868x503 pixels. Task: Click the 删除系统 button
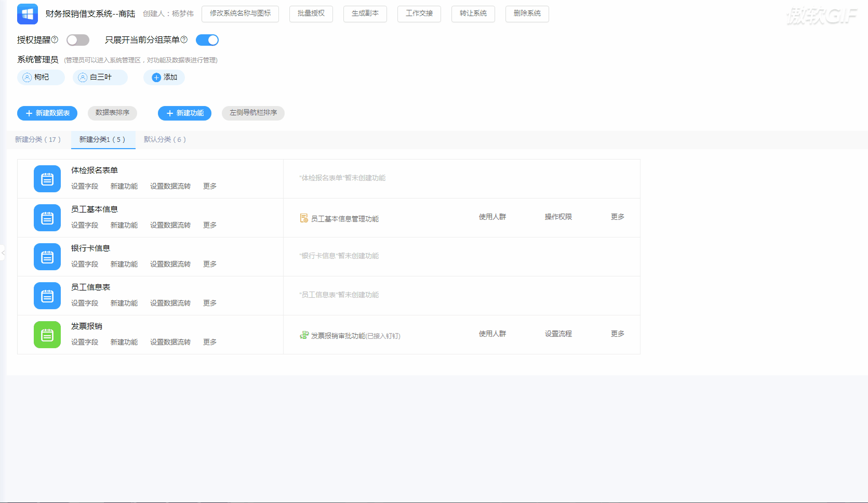click(527, 14)
